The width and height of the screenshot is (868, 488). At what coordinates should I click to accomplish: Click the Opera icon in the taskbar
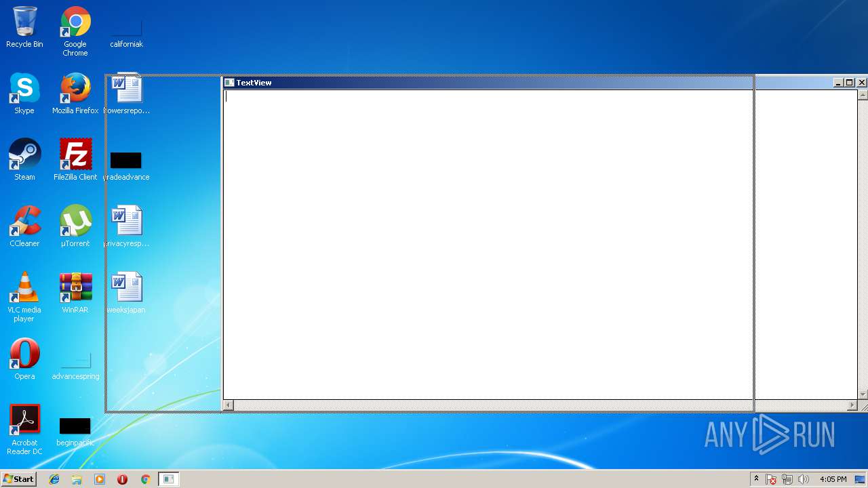122,479
